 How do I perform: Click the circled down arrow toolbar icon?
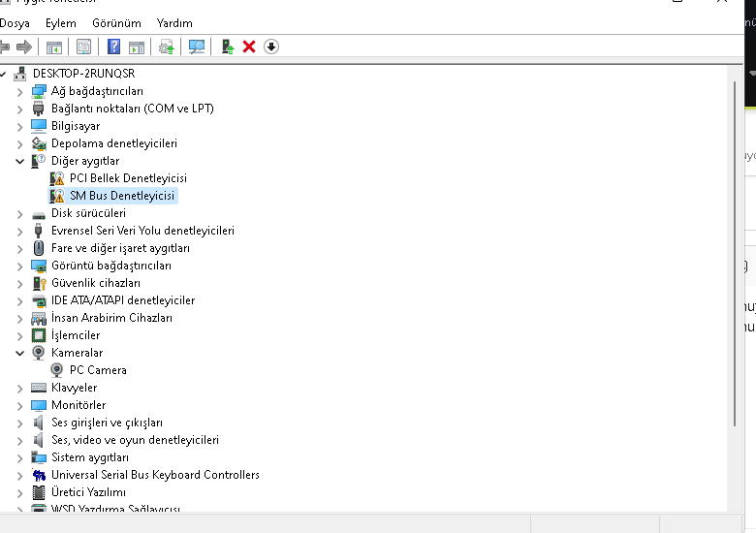271,47
